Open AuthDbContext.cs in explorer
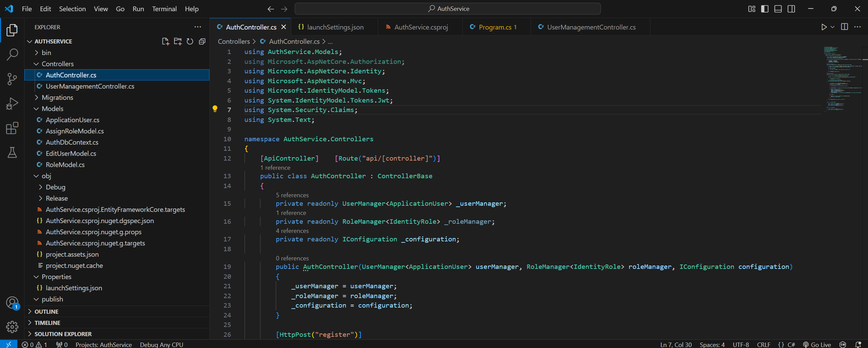Image resolution: width=868 pixels, height=348 pixels. (117, 142)
